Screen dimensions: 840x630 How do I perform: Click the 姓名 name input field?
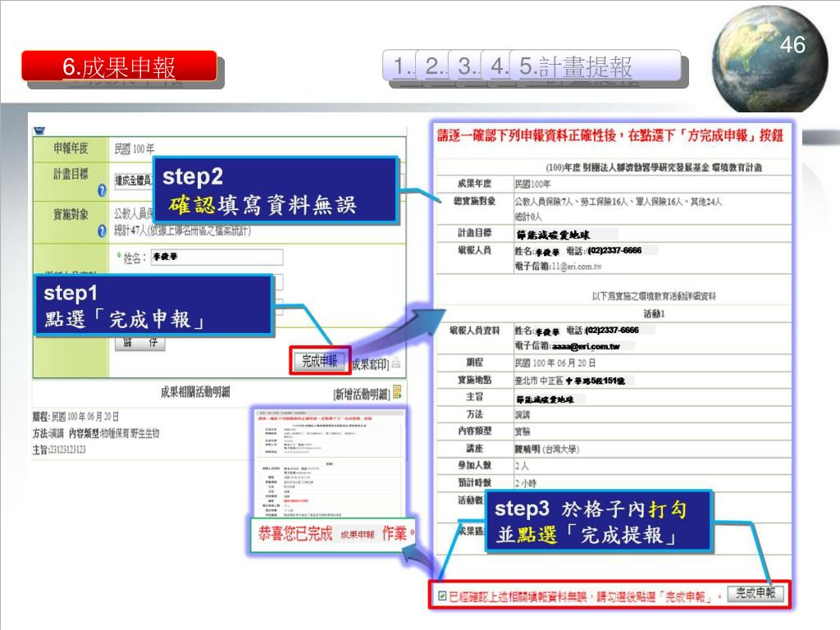point(217,257)
